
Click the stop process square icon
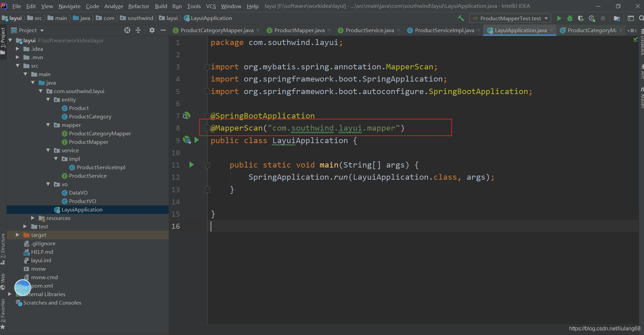click(603, 18)
